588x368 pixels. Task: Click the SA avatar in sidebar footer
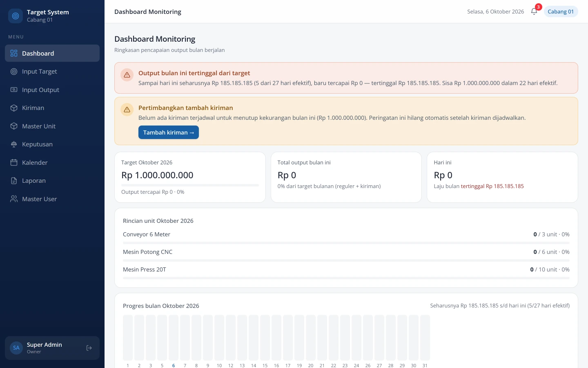tap(16, 348)
